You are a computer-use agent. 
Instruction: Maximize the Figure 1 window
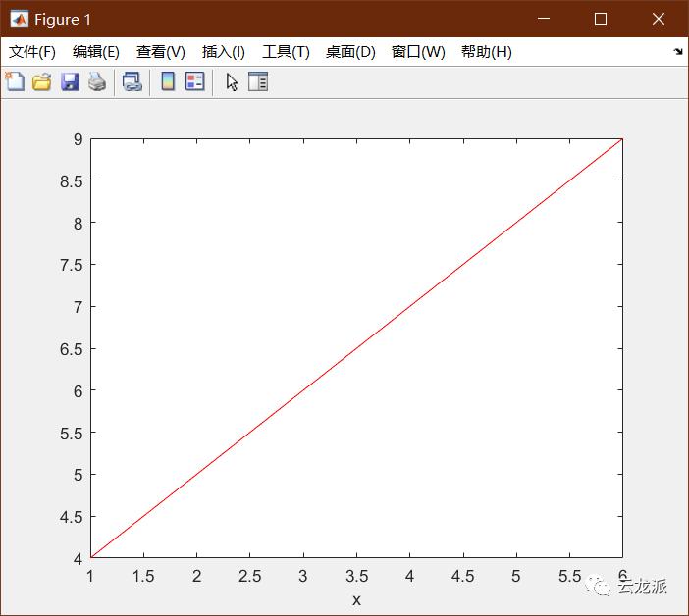pyautogui.click(x=601, y=19)
